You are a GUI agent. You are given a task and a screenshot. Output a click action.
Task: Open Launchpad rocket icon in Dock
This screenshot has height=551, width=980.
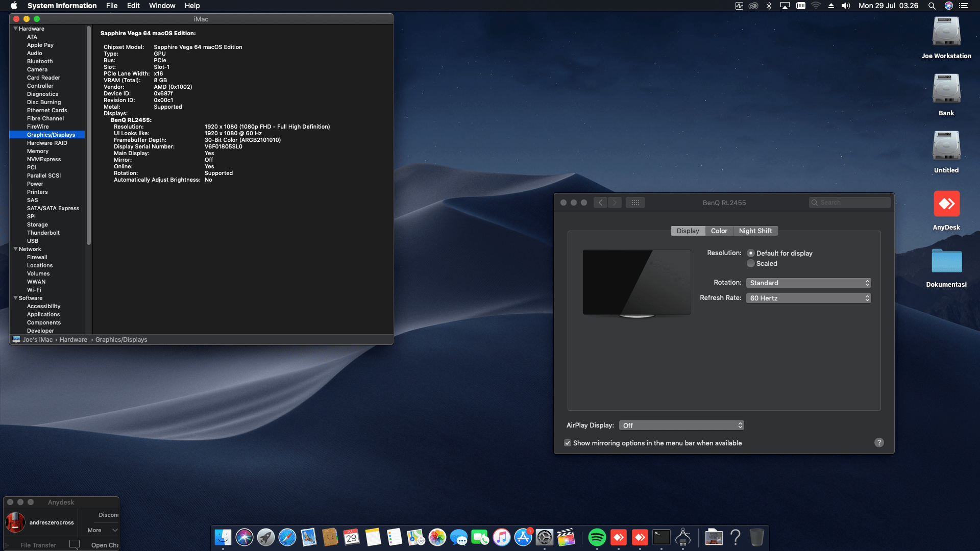pos(266,537)
